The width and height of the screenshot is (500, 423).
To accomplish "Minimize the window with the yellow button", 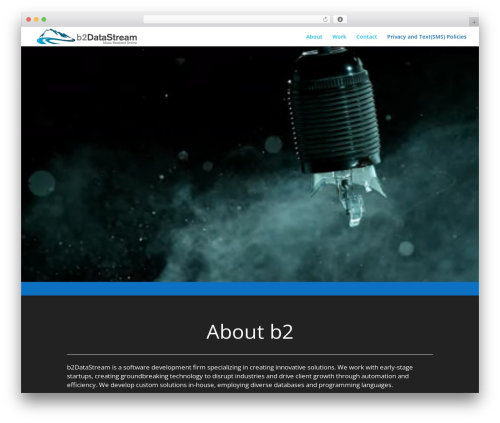I will pyautogui.click(x=36, y=20).
